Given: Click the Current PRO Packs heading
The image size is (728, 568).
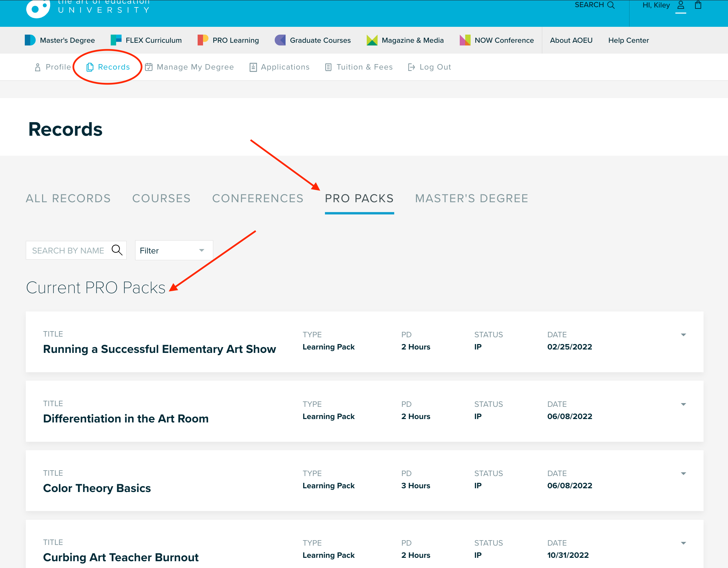Looking at the screenshot, I should 96,288.
